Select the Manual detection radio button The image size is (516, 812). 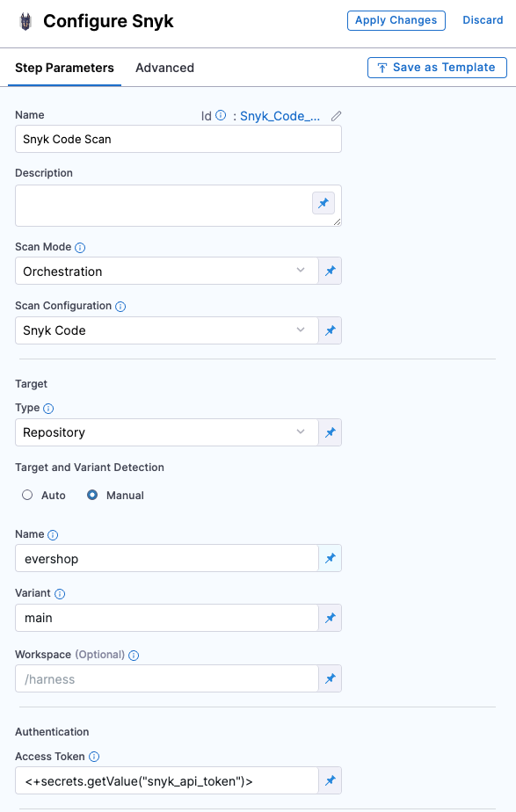(x=92, y=495)
